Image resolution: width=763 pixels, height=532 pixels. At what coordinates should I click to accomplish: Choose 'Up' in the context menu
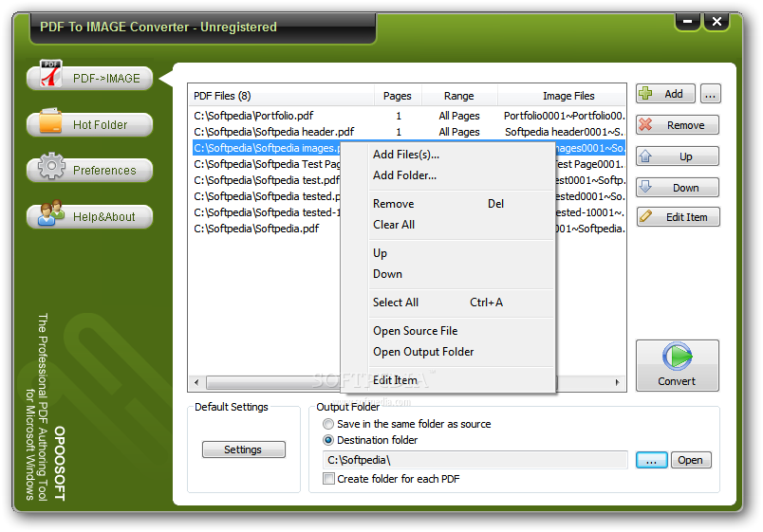pyautogui.click(x=448, y=253)
